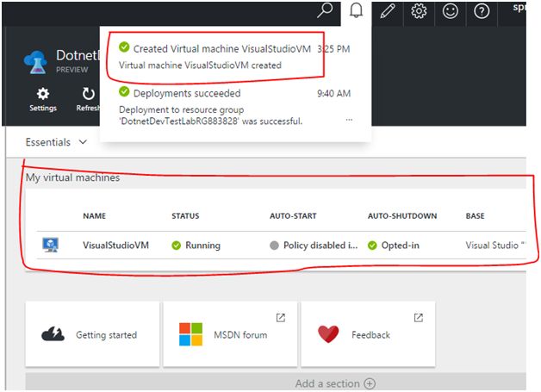Click the Running status cell

click(x=196, y=246)
